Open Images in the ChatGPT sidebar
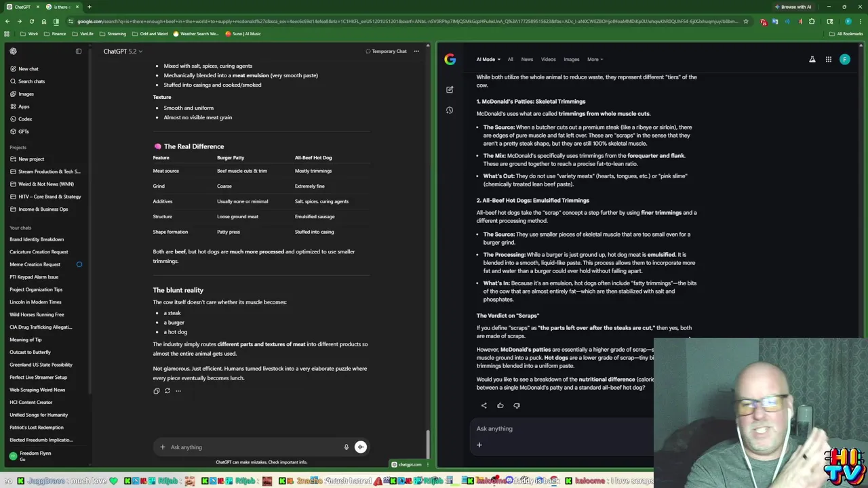This screenshot has width=868, height=488. coord(22,94)
